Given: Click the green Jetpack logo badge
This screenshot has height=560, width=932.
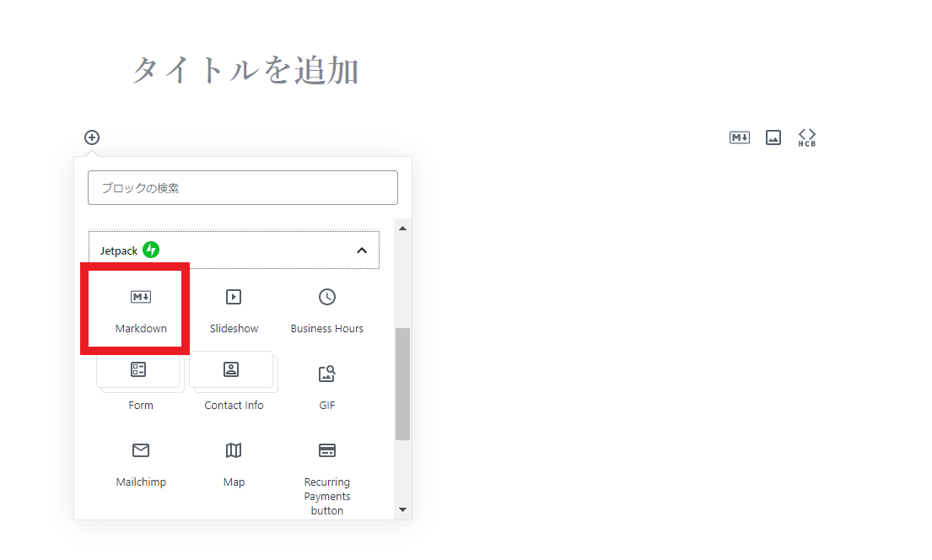Looking at the screenshot, I should [x=151, y=250].
